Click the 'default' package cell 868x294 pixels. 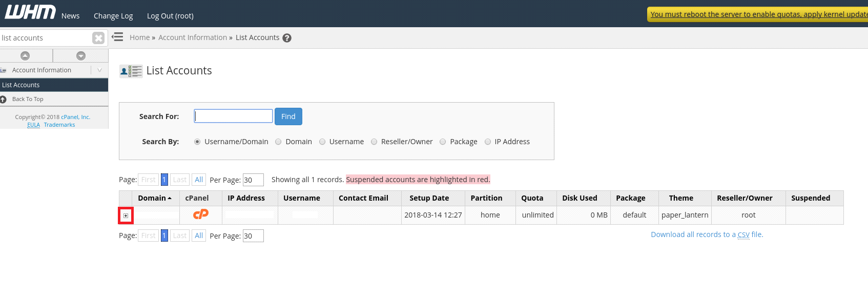634,215
